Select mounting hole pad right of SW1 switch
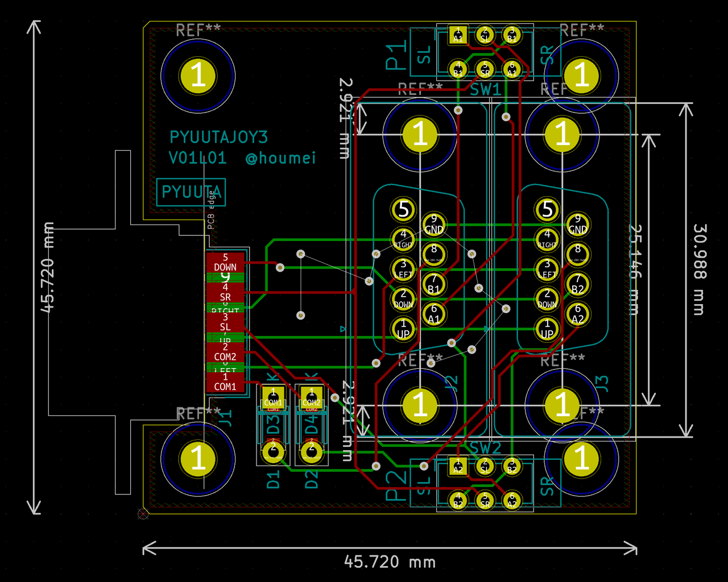 [581, 75]
